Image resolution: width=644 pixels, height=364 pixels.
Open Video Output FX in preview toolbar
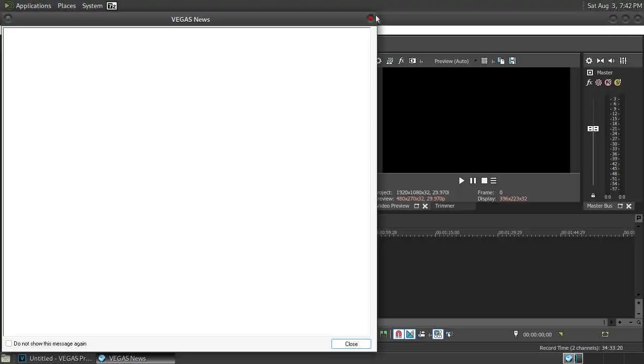401,61
